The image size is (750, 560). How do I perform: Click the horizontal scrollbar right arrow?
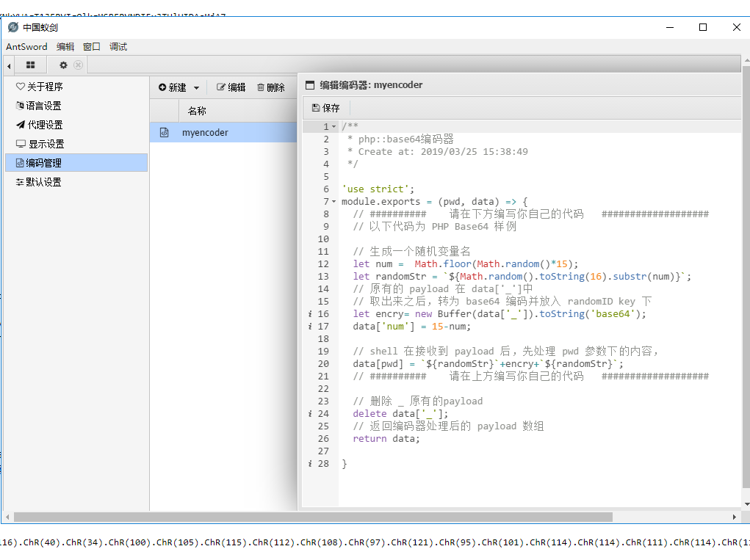(735, 517)
